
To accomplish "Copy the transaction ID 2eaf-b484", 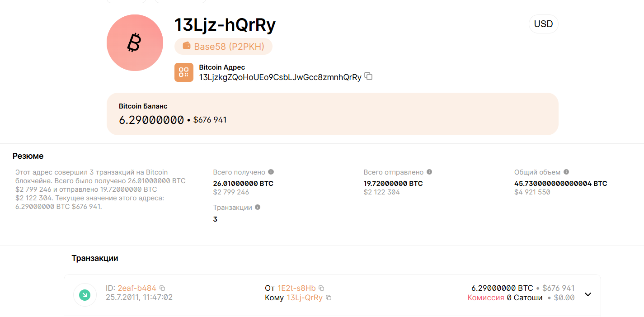I will (163, 288).
